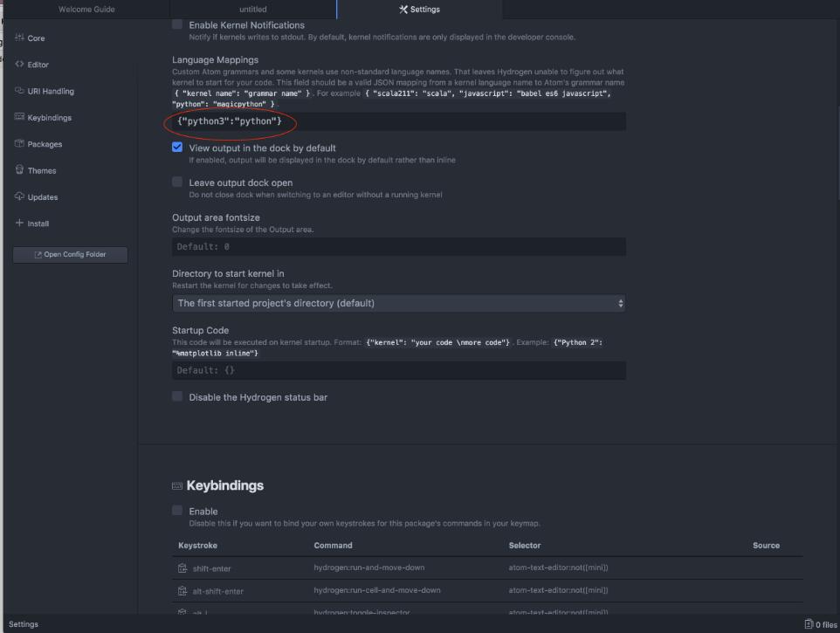Click the Startup Code input field
The image size is (840, 633).
[x=399, y=370]
